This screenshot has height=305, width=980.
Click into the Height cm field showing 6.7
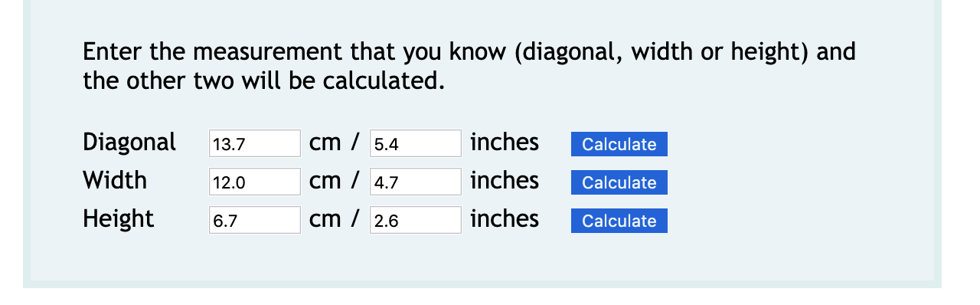click(255, 220)
